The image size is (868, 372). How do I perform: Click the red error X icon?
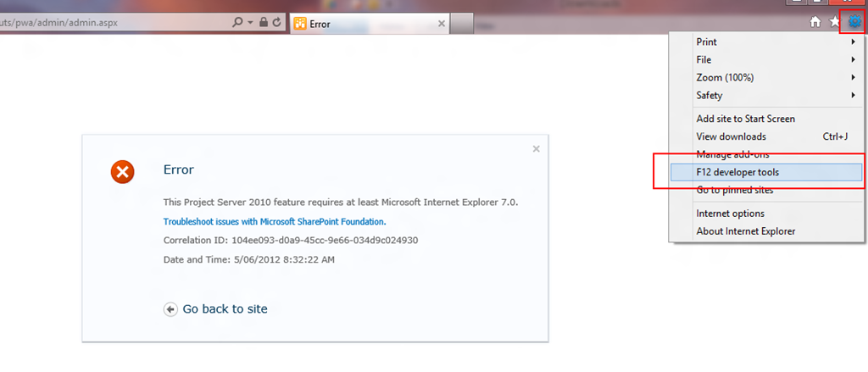[122, 172]
